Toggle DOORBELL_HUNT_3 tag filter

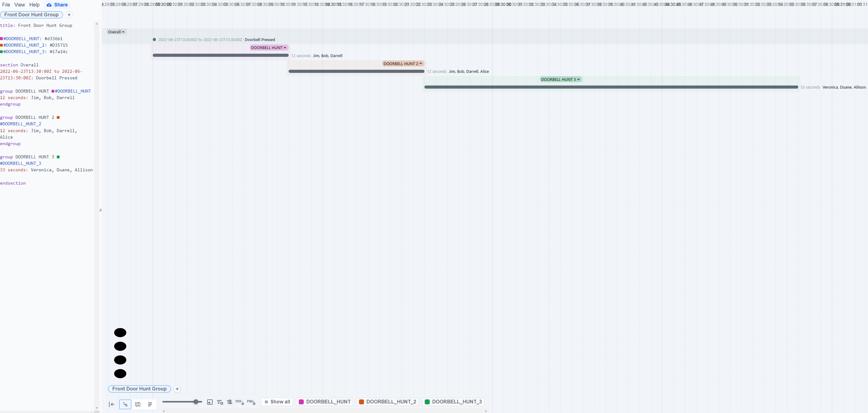(x=453, y=402)
